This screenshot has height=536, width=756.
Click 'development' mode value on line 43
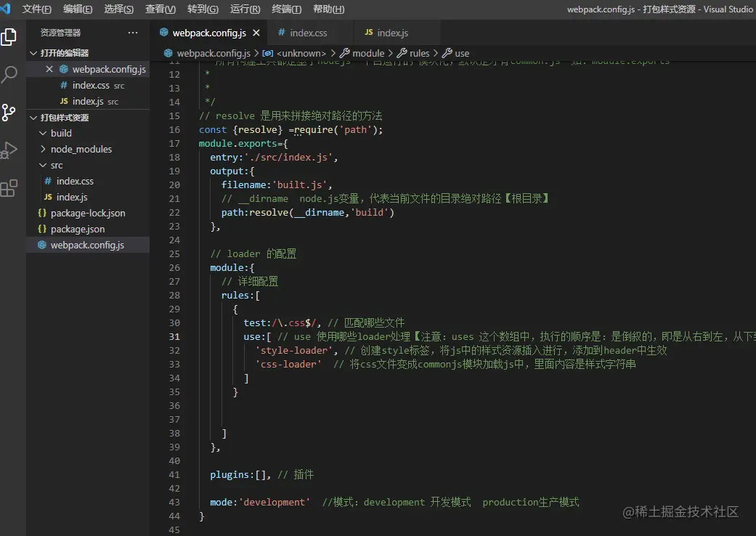[275, 503]
